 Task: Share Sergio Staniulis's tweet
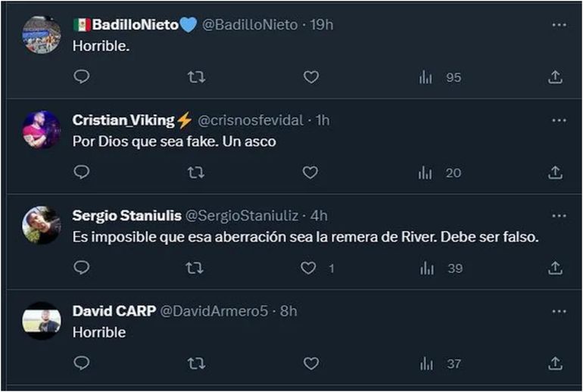point(555,268)
